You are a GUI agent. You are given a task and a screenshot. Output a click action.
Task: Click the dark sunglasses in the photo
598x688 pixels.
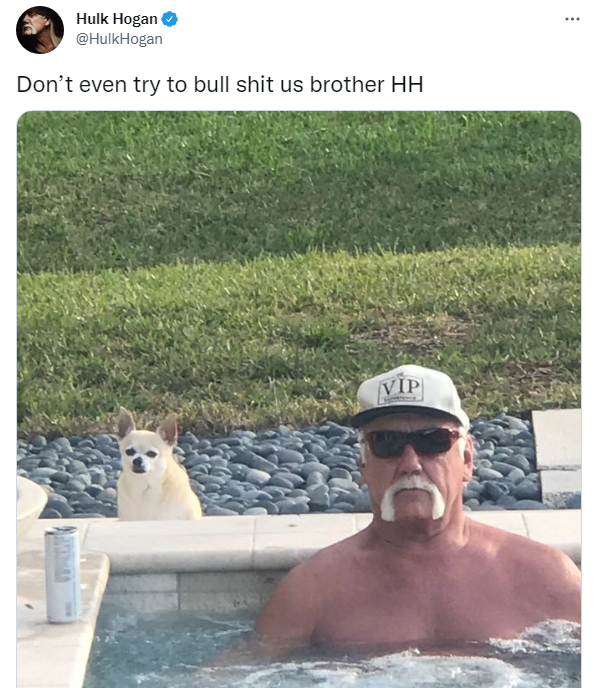click(412, 442)
